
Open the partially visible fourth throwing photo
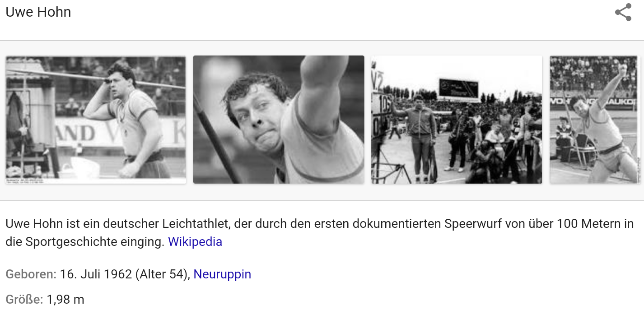click(595, 120)
